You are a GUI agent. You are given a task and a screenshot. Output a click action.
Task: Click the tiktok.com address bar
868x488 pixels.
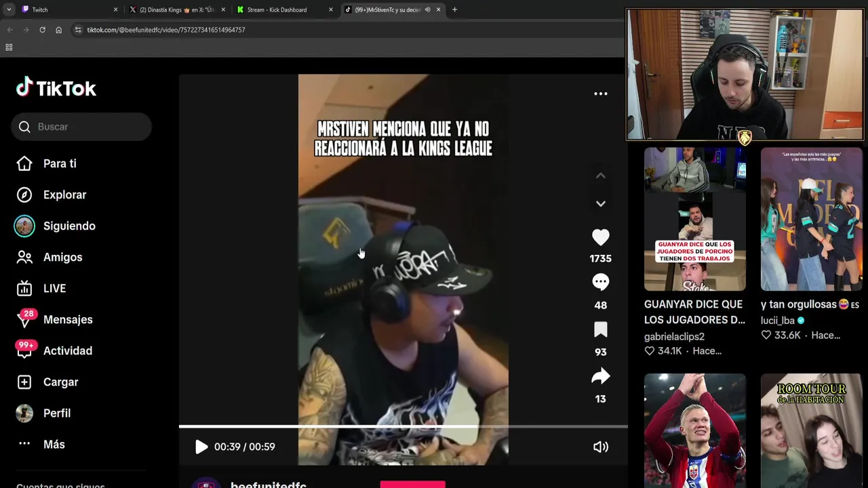tap(346, 30)
